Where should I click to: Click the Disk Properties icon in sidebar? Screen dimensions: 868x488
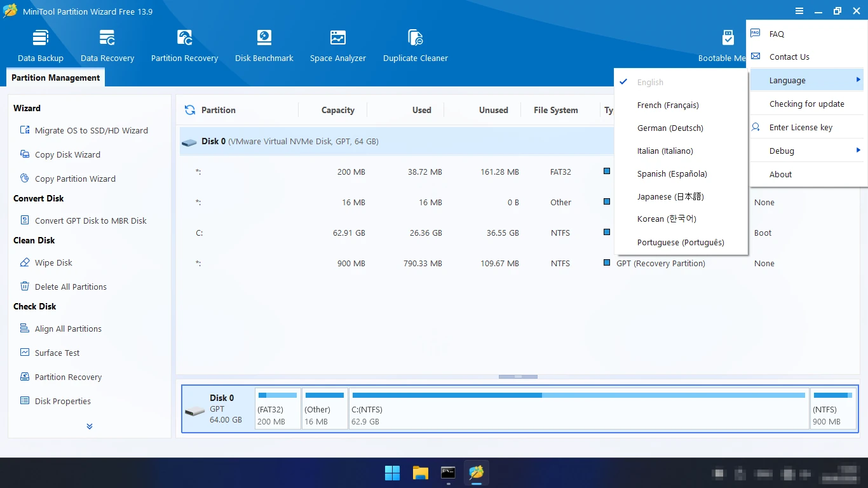[x=25, y=401]
